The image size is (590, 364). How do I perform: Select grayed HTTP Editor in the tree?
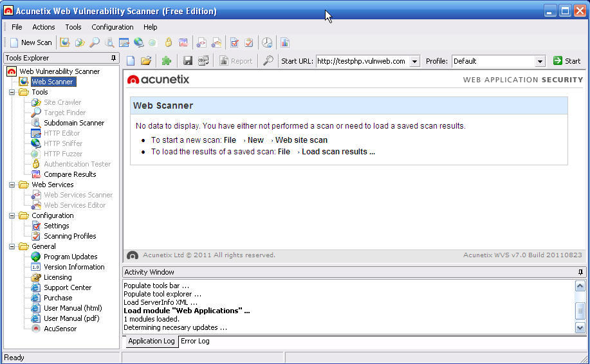[x=62, y=133]
